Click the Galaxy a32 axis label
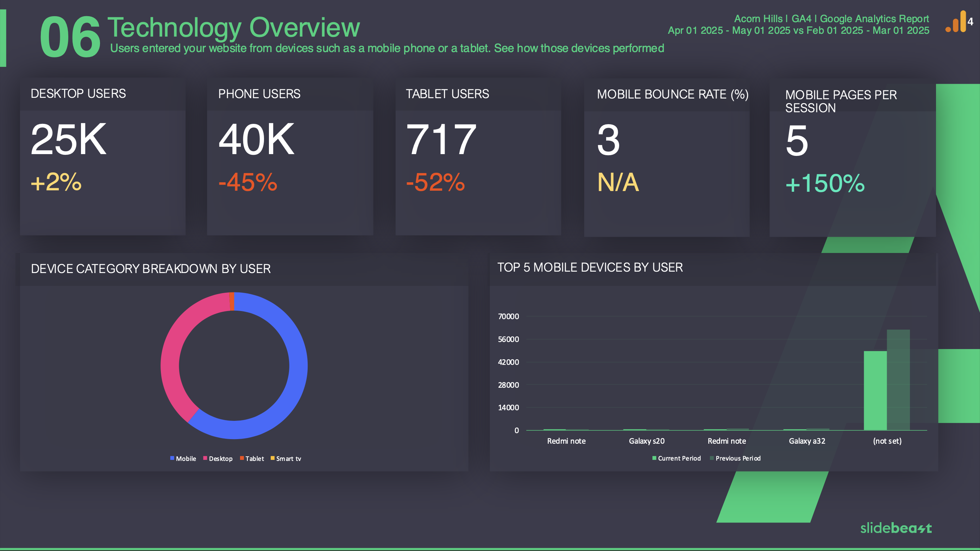 [807, 441]
